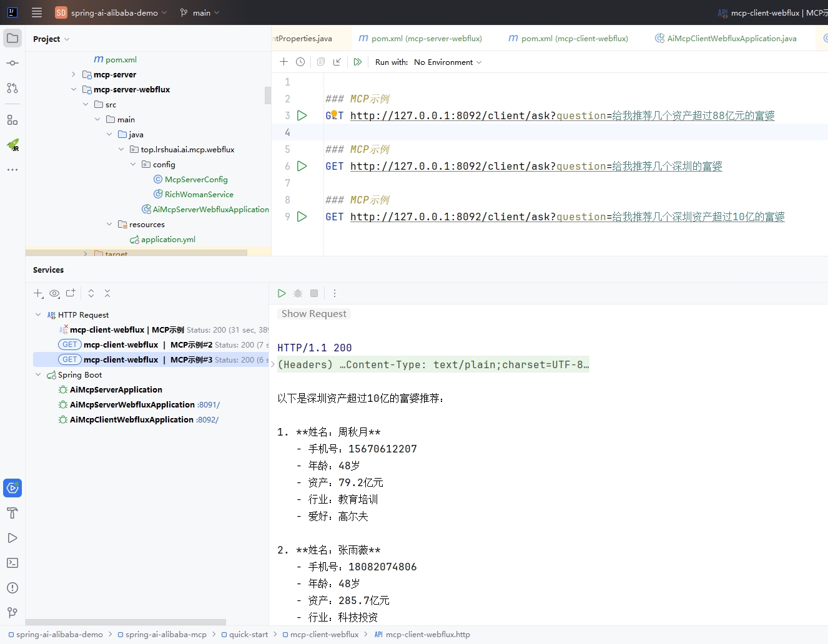Image resolution: width=828 pixels, height=644 pixels.
Task: Click the Show Request link
Action: coord(313,314)
